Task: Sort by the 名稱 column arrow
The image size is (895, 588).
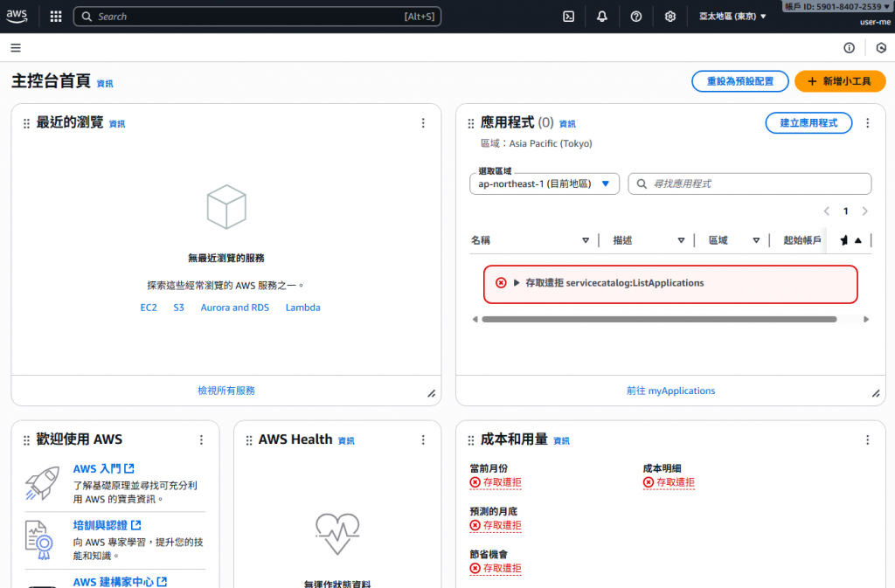Action: point(586,240)
